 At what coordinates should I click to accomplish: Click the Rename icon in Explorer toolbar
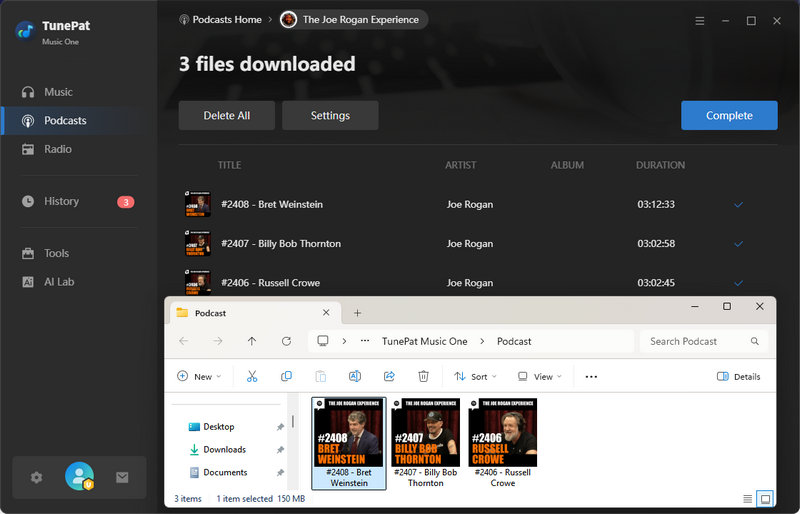pos(355,376)
